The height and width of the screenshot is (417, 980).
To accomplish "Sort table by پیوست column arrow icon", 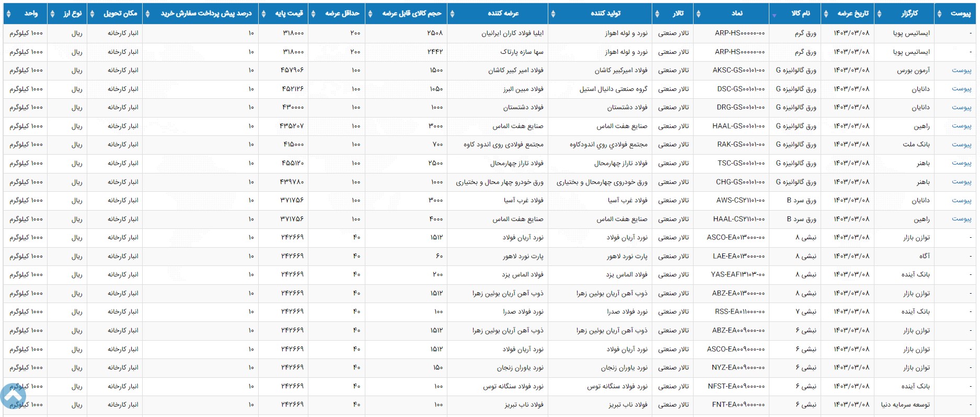I will (x=939, y=14).
